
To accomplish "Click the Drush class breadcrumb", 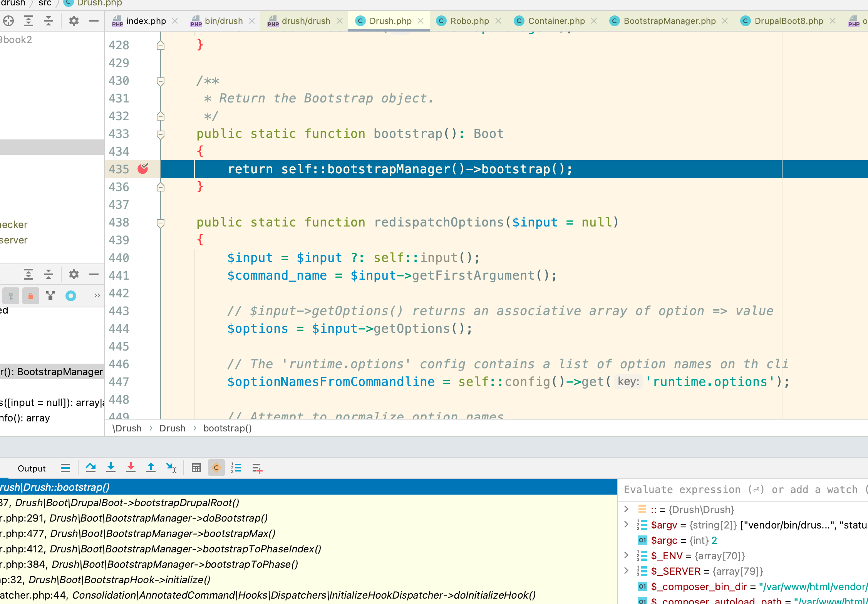I will [x=172, y=428].
